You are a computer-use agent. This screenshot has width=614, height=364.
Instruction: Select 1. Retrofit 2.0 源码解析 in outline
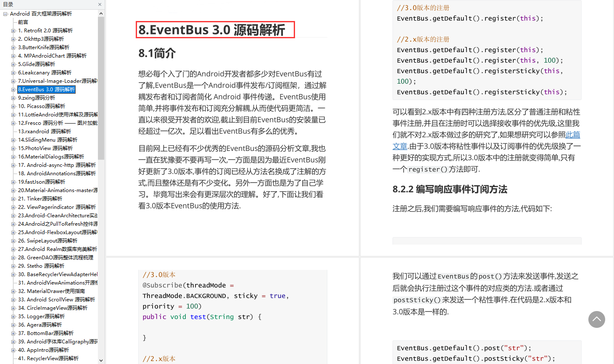coord(45,31)
